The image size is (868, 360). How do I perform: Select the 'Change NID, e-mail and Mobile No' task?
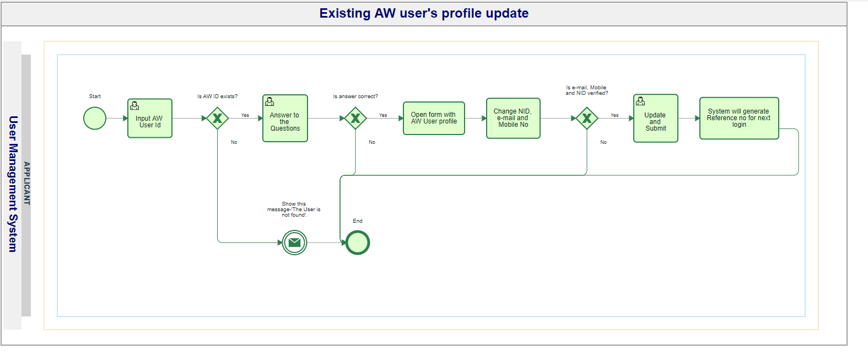(513, 118)
